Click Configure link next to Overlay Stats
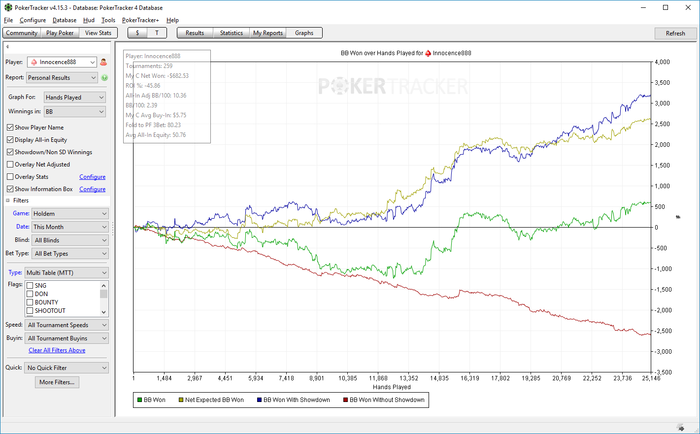 (x=92, y=177)
